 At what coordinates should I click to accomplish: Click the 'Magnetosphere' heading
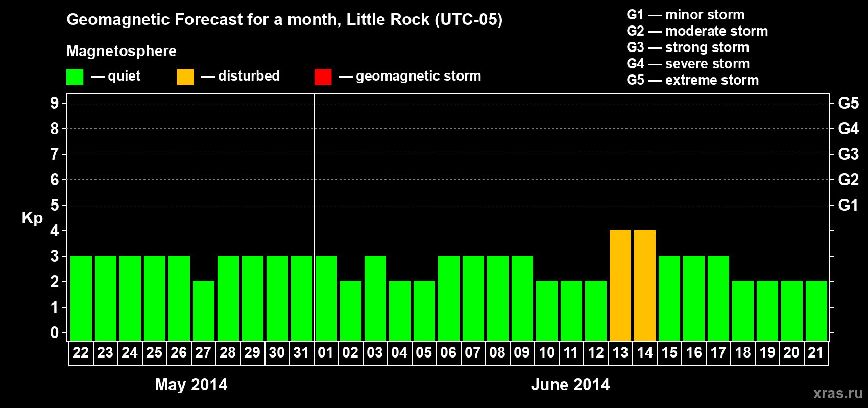coord(122,51)
